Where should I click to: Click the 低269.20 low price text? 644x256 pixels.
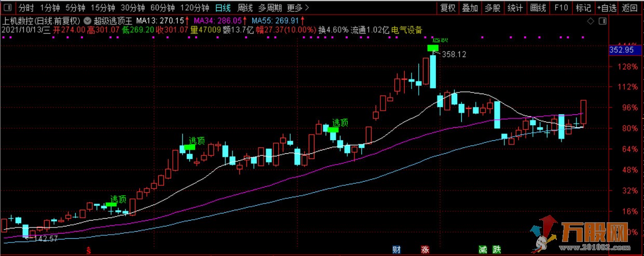click(x=139, y=30)
